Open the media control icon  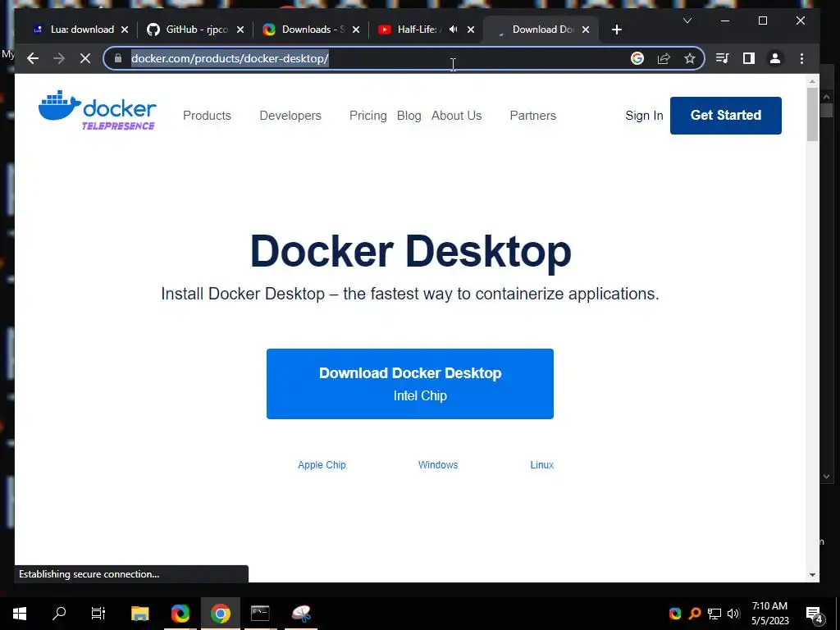722,58
